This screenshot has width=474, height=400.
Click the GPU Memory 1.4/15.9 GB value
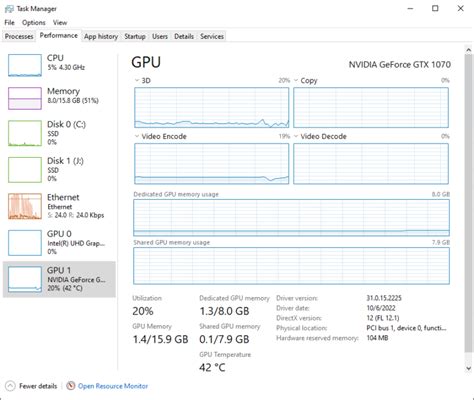pyautogui.click(x=160, y=339)
